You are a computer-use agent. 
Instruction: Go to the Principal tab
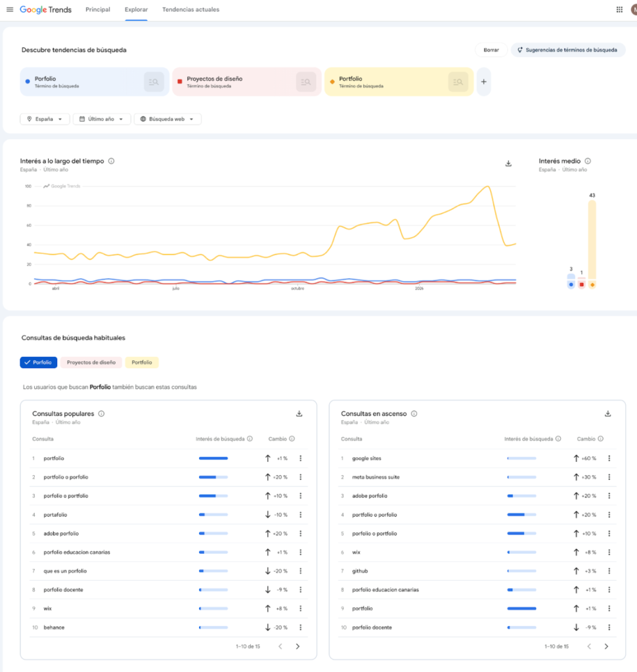[x=98, y=10]
